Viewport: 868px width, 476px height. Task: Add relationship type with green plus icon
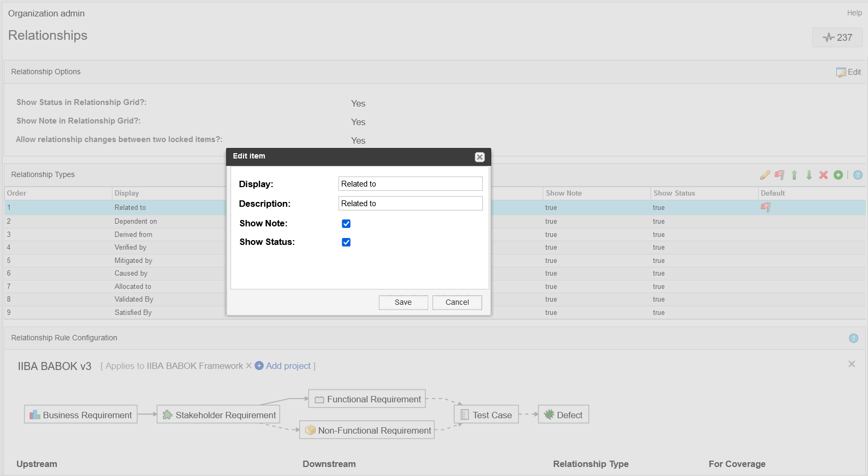(838, 175)
